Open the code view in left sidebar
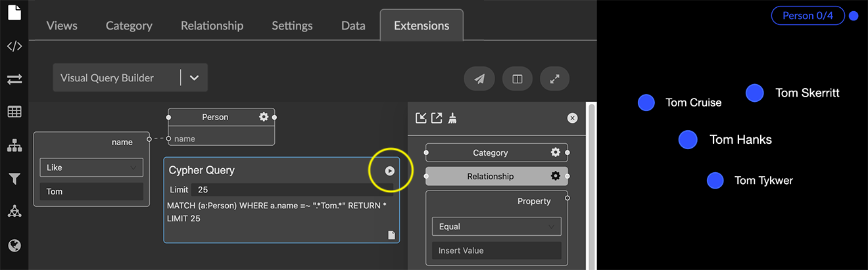 coord(14,46)
